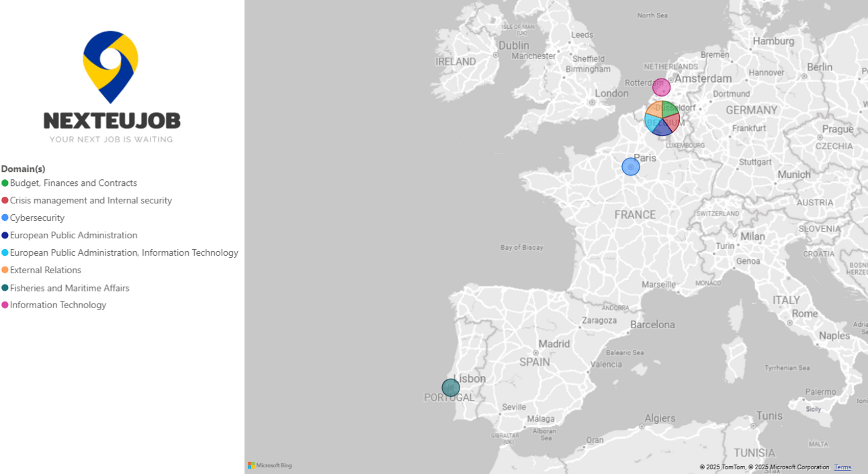Click the Dublin label on the map
This screenshot has width=868, height=474.
click(514, 46)
